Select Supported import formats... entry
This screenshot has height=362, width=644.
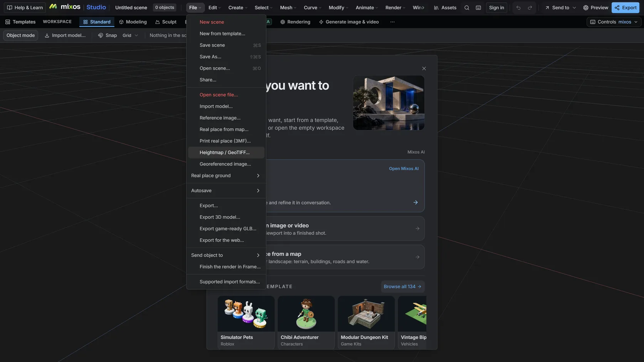(x=226, y=282)
